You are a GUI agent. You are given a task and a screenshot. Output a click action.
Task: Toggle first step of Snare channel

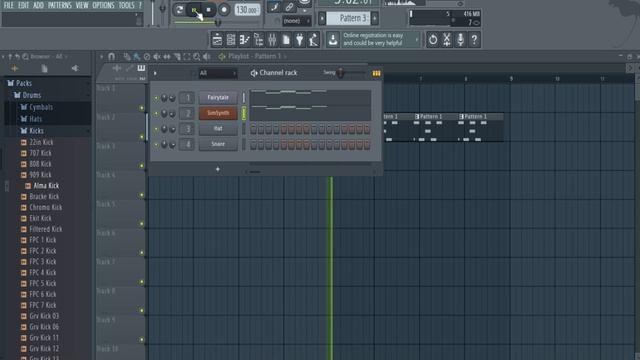coord(253,144)
